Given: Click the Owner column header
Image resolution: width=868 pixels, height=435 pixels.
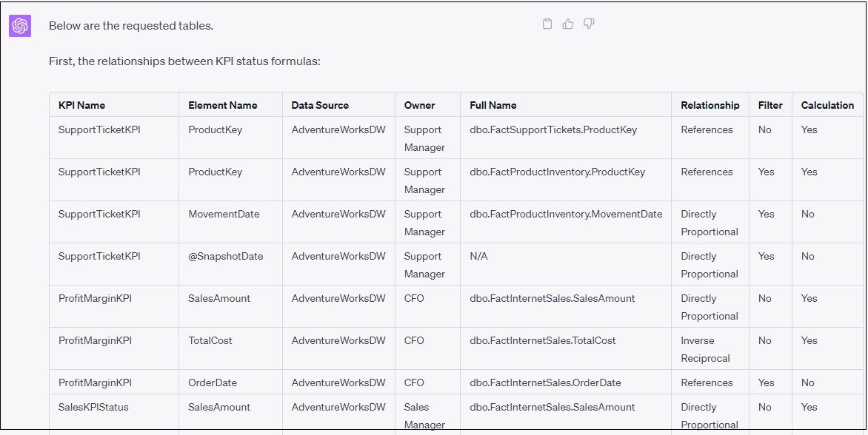Looking at the screenshot, I should [x=419, y=105].
